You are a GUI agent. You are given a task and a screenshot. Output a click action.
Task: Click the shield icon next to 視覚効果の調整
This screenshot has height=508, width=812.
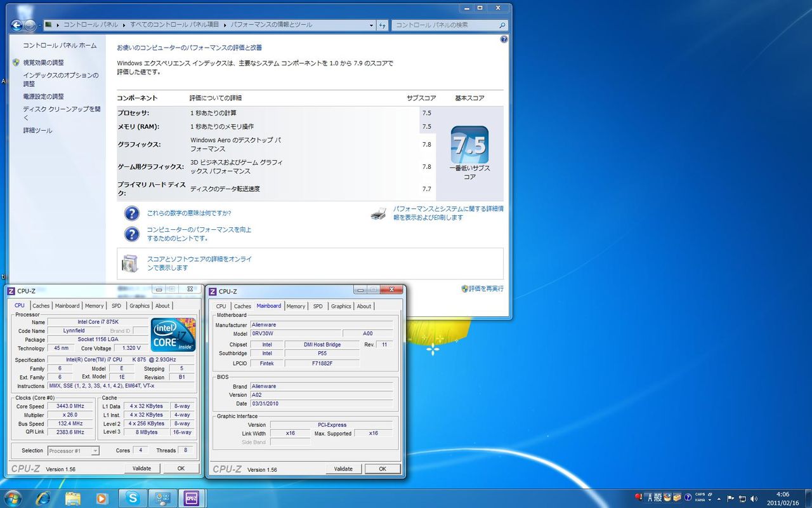point(16,63)
